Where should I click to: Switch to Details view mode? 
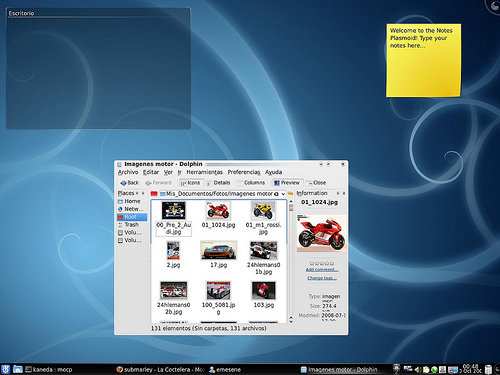click(x=218, y=183)
